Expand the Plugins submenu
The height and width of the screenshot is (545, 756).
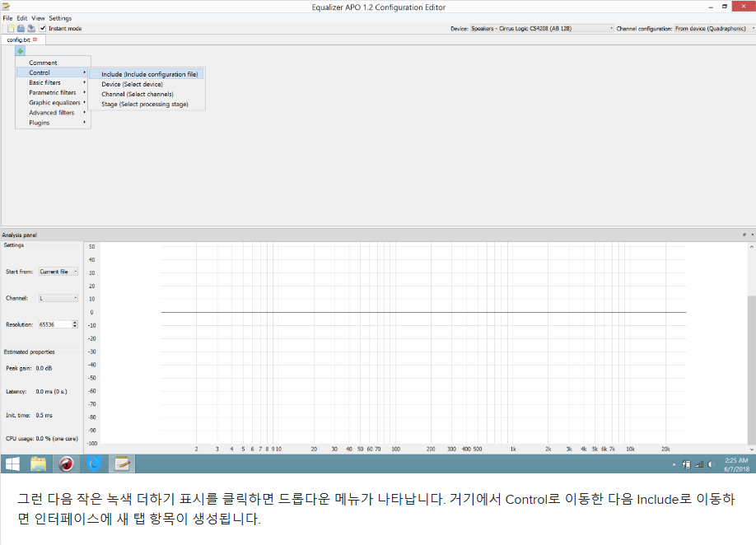53,123
